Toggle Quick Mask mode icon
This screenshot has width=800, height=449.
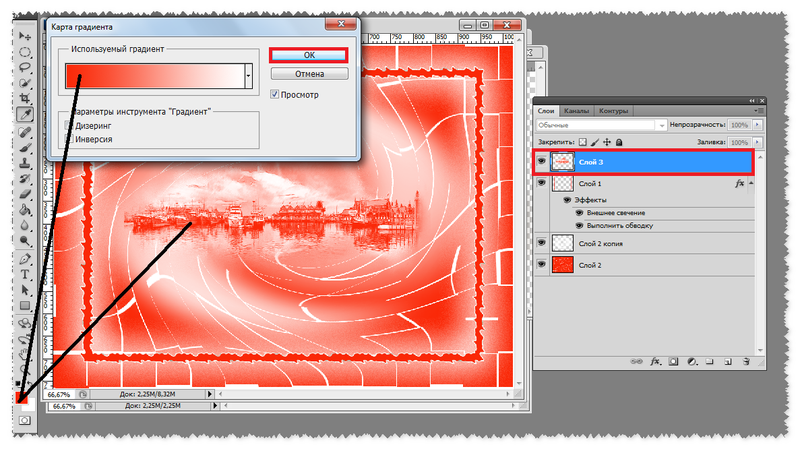pos(24,420)
